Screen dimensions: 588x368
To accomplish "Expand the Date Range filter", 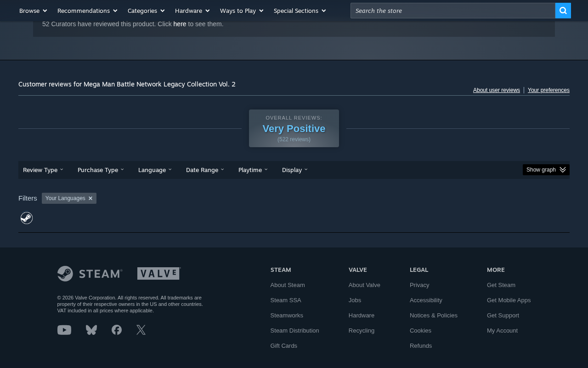I will pyautogui.click(x=205, y=170).
